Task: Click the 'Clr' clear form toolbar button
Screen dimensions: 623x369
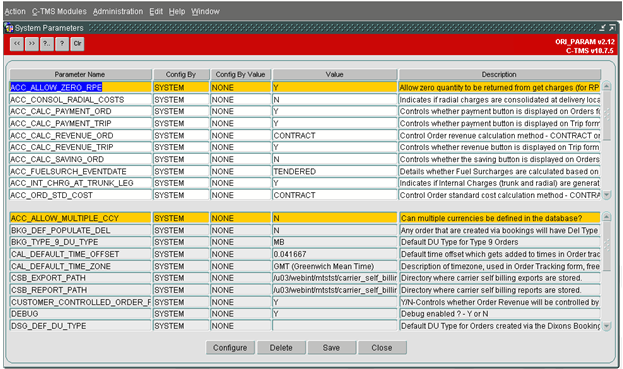Action: (77, 44)
